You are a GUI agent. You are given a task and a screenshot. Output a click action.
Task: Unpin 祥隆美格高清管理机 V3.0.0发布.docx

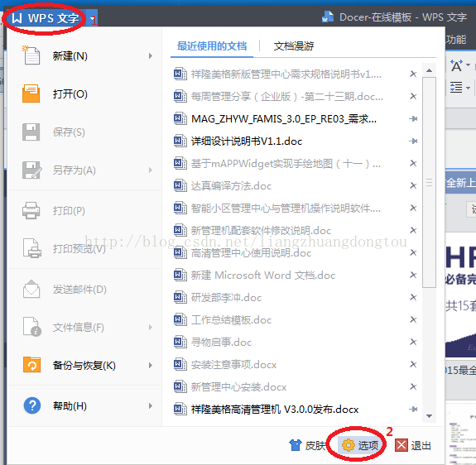[x=413, y=410]
